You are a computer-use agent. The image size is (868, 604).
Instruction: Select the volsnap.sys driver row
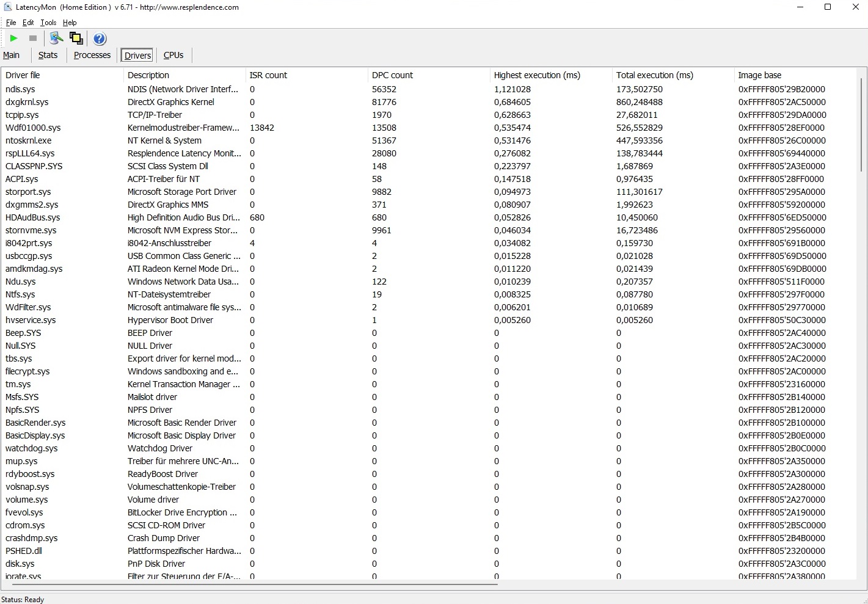click(x=429, y=487)
